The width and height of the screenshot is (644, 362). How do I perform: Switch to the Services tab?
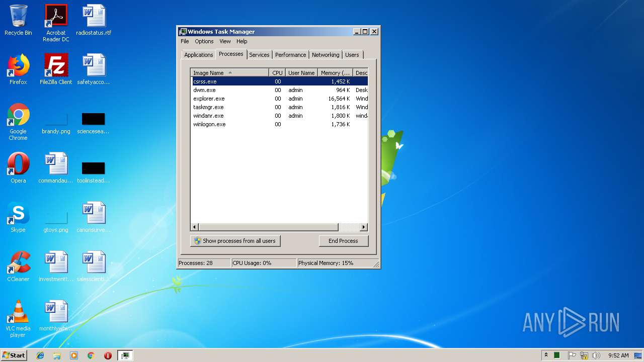coord(259,55)
